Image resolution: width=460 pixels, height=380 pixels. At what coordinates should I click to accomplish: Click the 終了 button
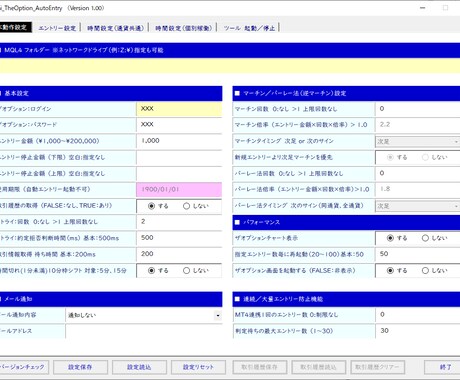(x=443, y=367)
